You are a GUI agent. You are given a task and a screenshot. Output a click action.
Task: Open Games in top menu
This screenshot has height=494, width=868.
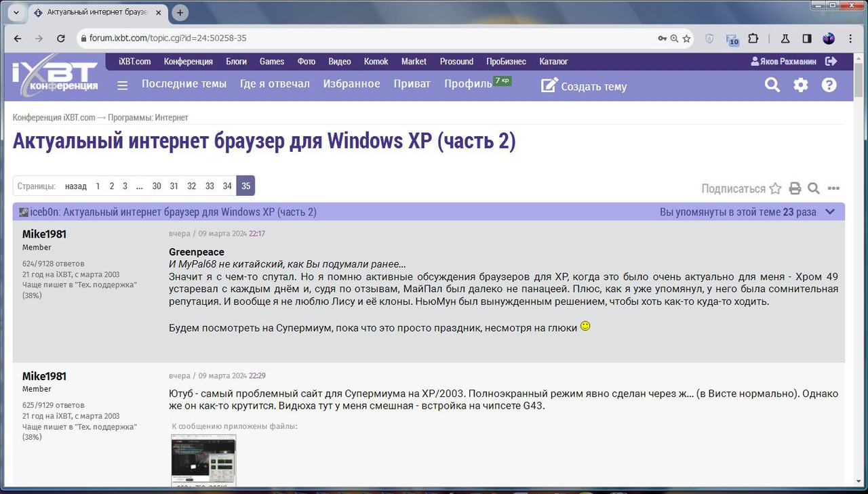pos(272,61)
